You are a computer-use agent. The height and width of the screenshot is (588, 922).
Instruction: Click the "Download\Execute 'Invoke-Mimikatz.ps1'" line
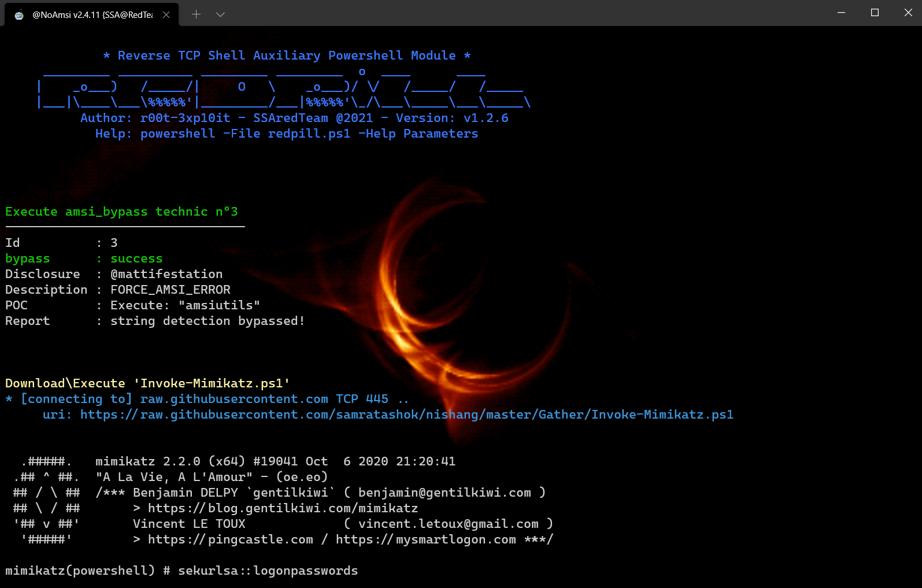click(147, 383)
